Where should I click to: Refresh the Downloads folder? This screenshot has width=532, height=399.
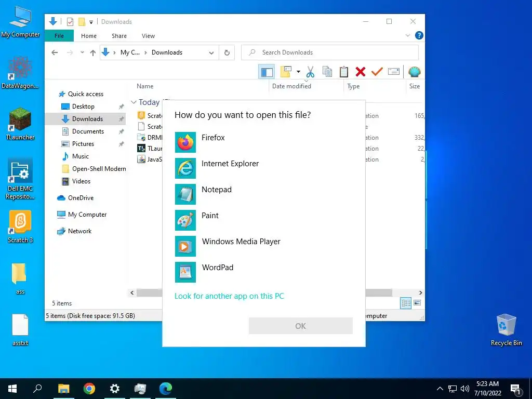pyautogui.click(x=227, y=52)
